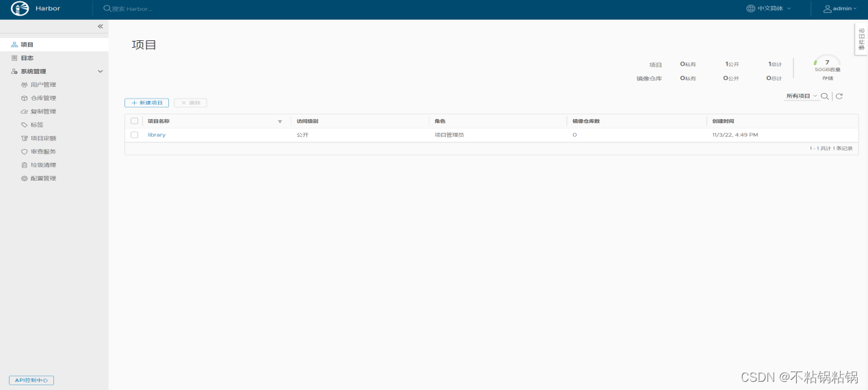Image resolution: width=868 pixels, height=390 pixels.
Task: Click the 镜像仓库 statistics label
Action: click(x=649, y=79)
